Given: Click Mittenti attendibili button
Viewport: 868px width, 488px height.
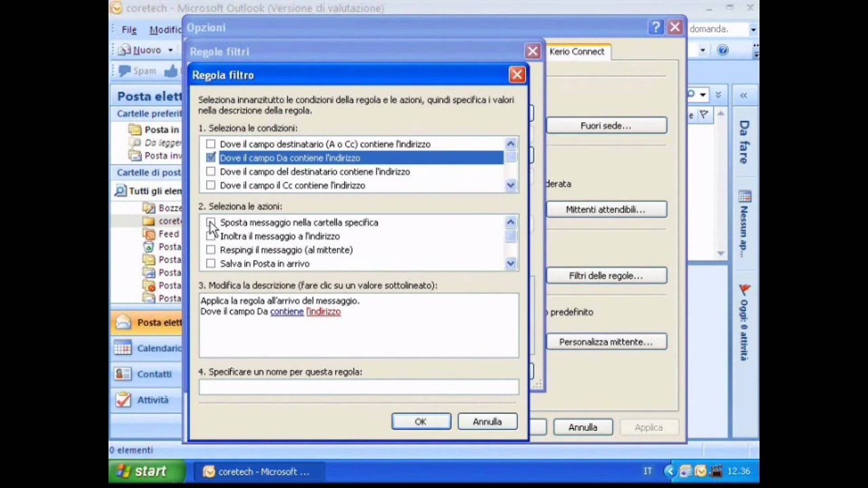Looking at the screenshot, I should click(x=606, y=209).
